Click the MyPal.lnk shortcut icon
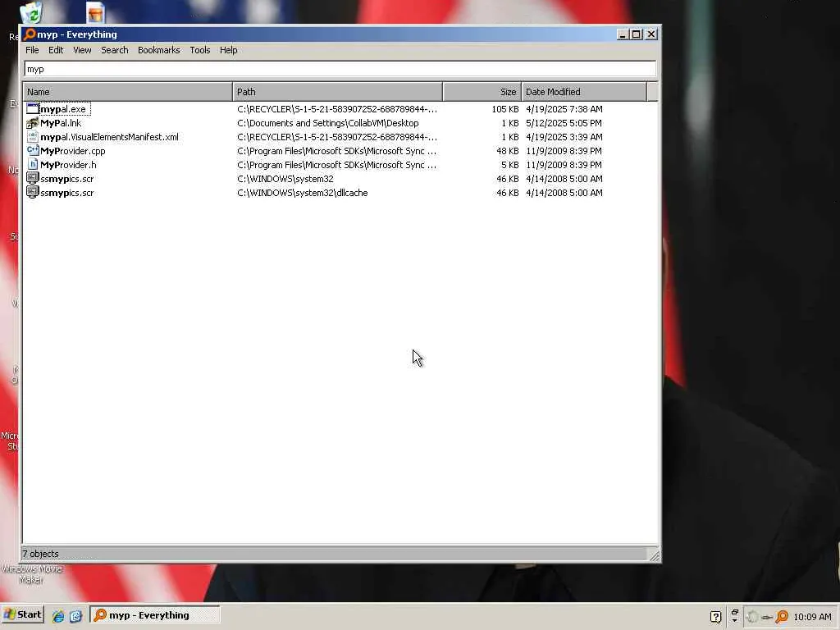This screenshot has width=840, height=630. point(33,123)
